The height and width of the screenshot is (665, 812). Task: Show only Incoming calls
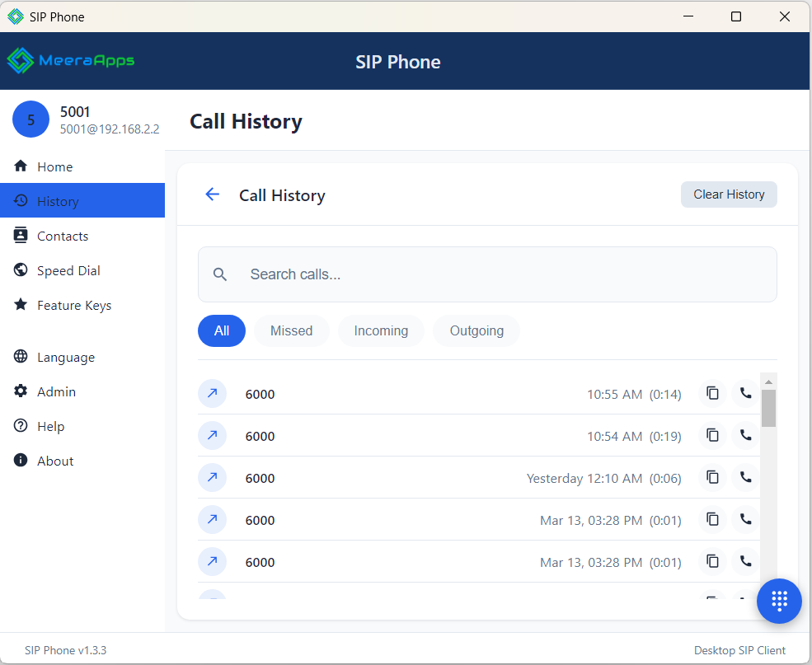click(381, 330)
